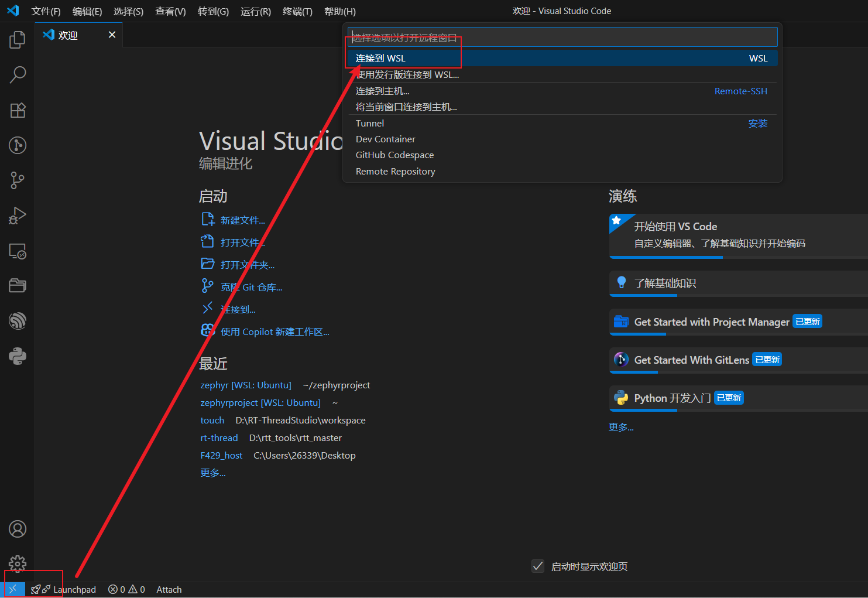Open the 文件(F) menu
This screenshot has height=598, width=868.
[x=46, y=11]
